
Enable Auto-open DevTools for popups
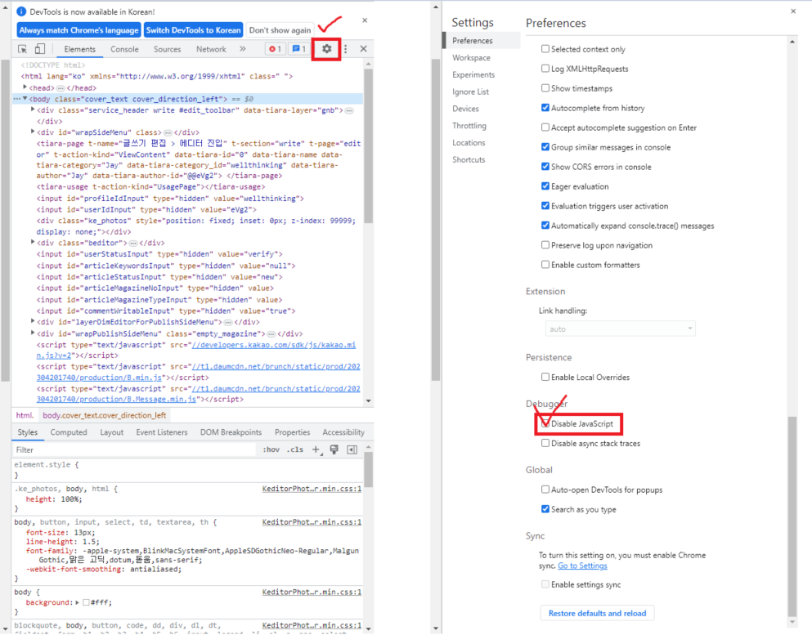(x=545, y=490)
